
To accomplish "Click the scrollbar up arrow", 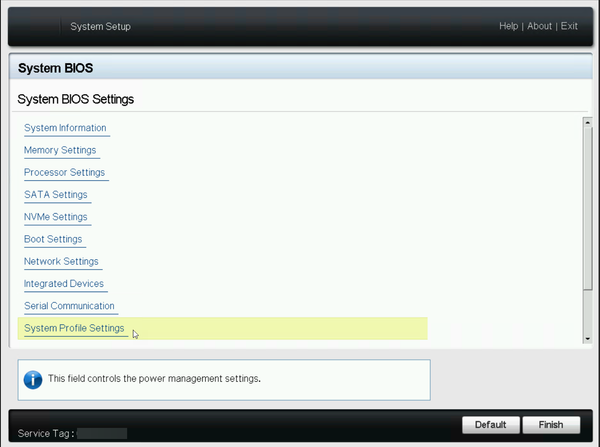I will [587, 122].
